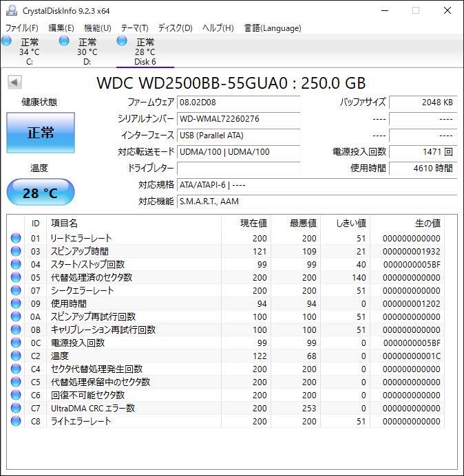Viewport: 464px width, 476px height.
Task: Click status orb for drive D:
Action: tap(64, 41)
